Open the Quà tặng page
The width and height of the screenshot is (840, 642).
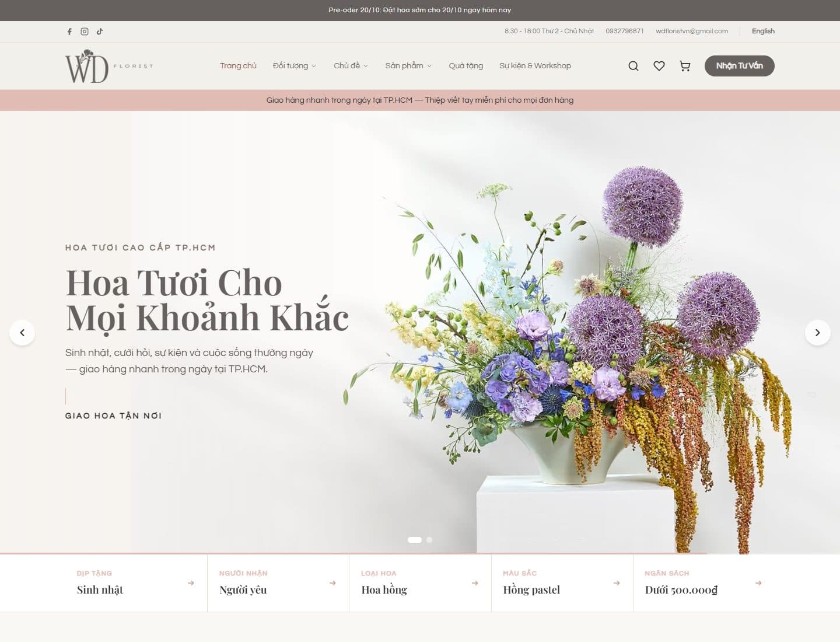466,66
